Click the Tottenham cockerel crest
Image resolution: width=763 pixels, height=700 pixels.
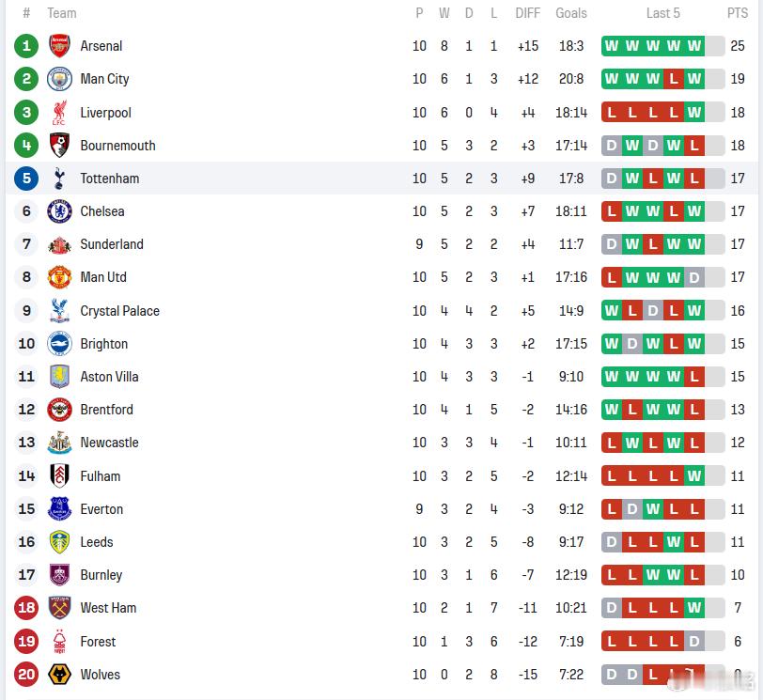pos(59,179)
